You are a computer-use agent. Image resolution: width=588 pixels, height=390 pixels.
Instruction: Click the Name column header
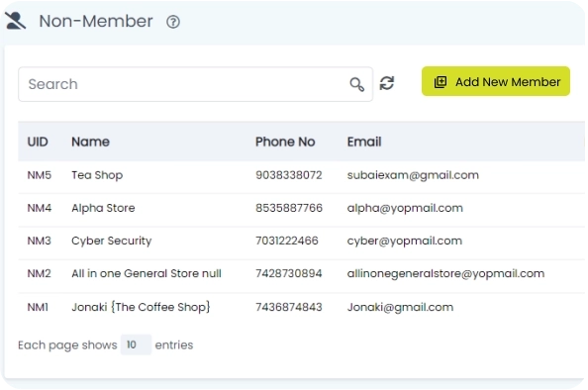click(x=90, y=142)
